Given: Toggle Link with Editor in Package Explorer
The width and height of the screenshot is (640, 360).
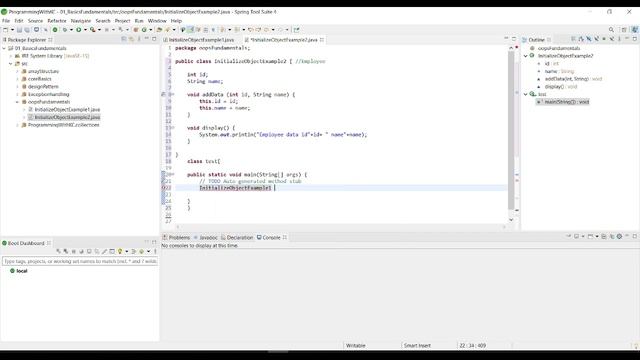Looking at the screenshot, I should (131, 39).
